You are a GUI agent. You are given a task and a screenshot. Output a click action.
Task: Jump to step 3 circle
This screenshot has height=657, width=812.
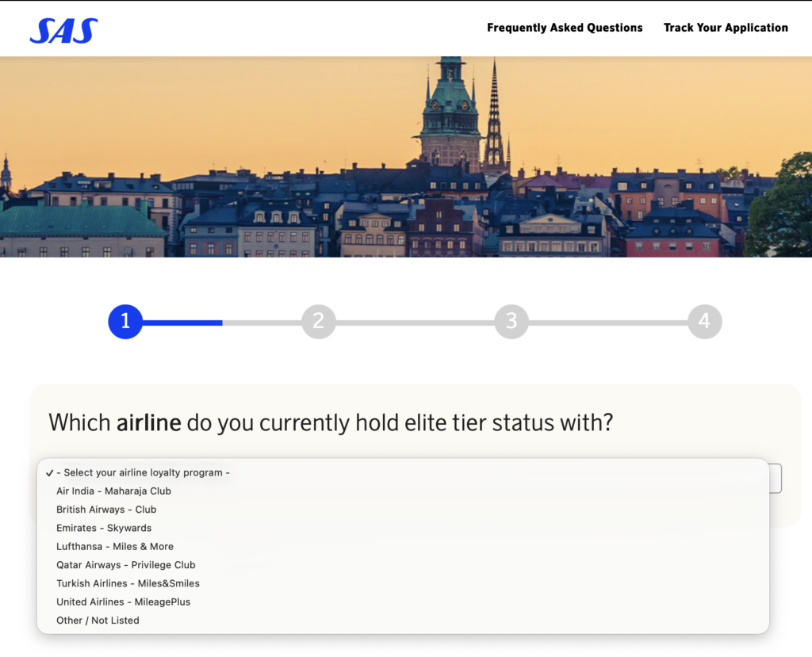(511, 322)
